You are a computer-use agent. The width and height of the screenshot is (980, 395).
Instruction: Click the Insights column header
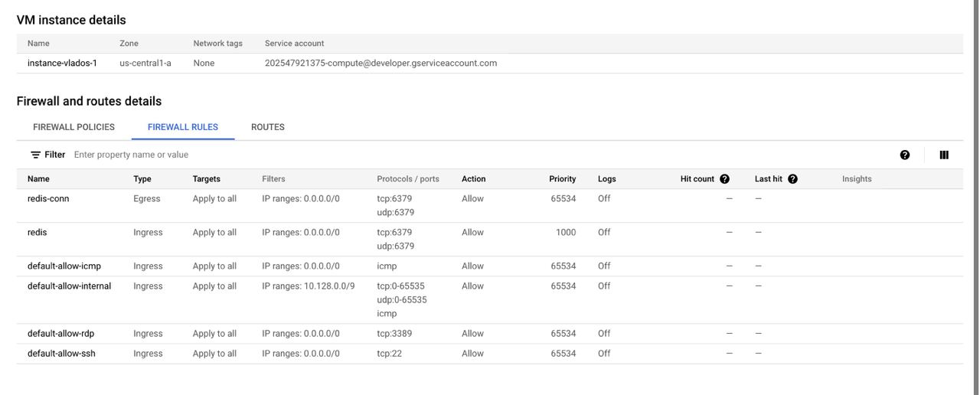tap(857, 179)
